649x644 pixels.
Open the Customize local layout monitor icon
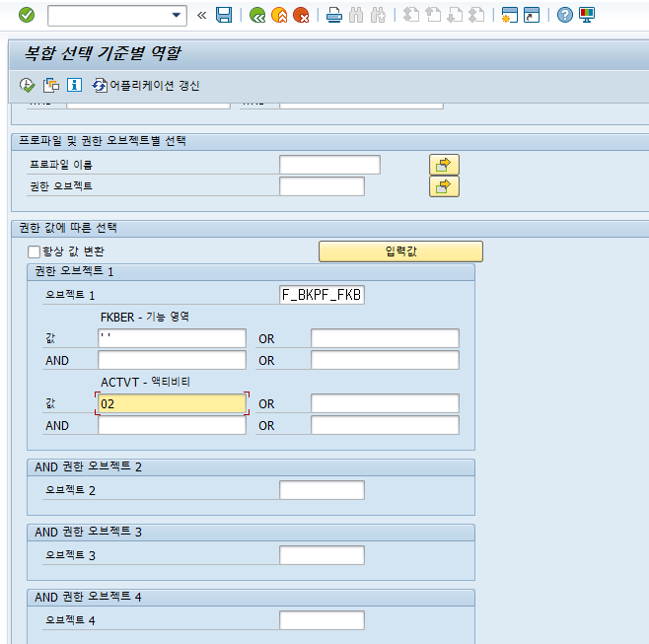point(587,16)
